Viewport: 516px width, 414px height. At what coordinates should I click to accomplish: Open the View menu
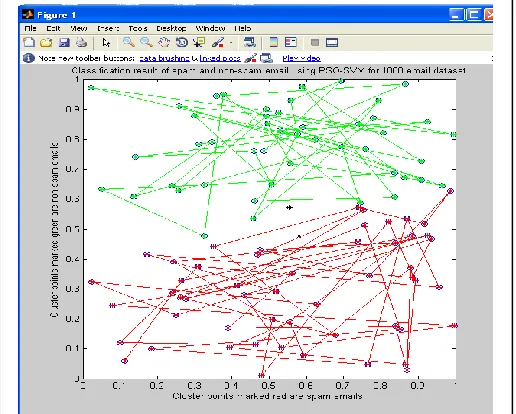pos(79,28)
